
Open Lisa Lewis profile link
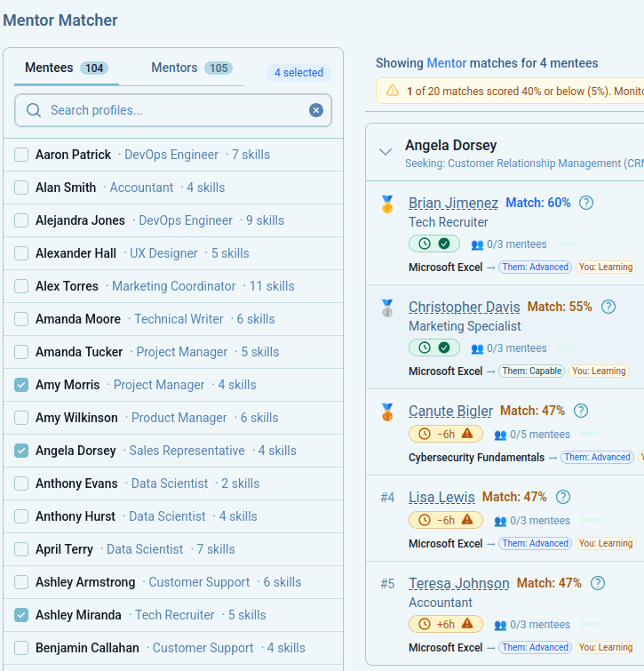coord(441,497)
